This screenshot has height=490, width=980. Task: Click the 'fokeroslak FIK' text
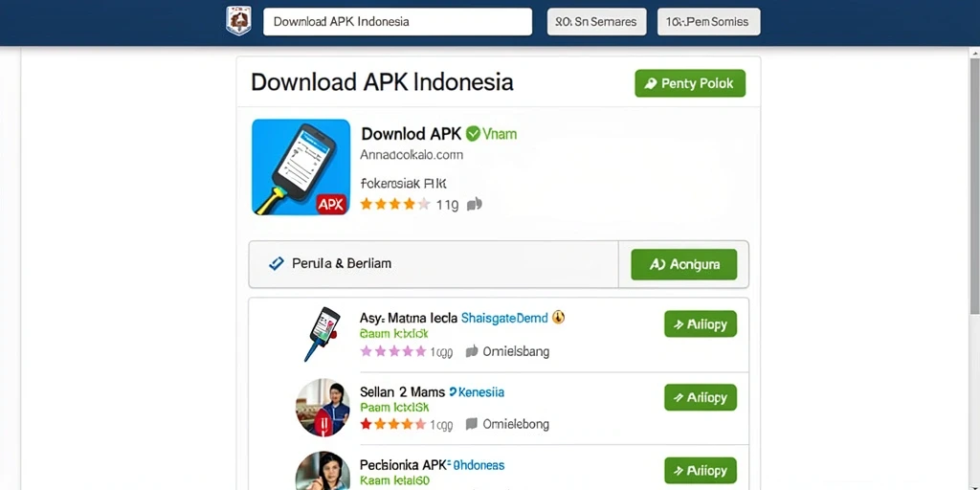coord(404,183)
